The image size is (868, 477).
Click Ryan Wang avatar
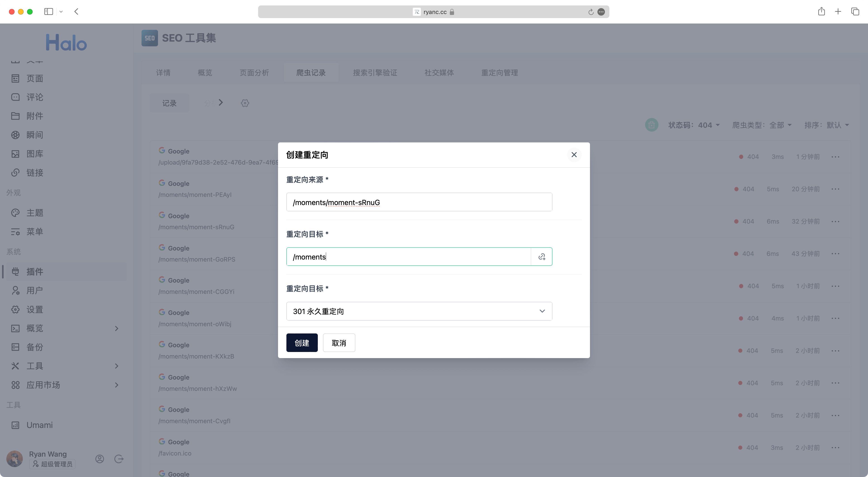(x=14, y=459)
